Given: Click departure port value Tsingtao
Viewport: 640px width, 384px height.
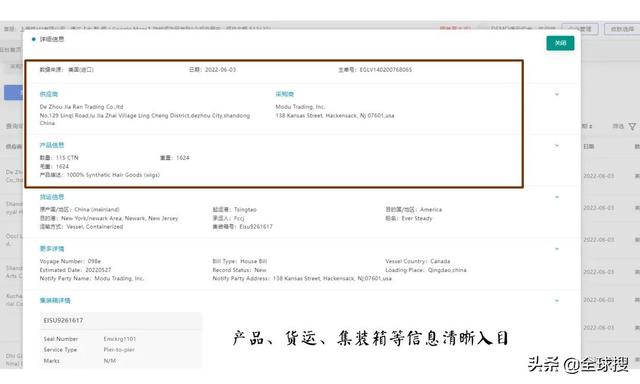Looking at the screenshot, I should coord(245,210).
